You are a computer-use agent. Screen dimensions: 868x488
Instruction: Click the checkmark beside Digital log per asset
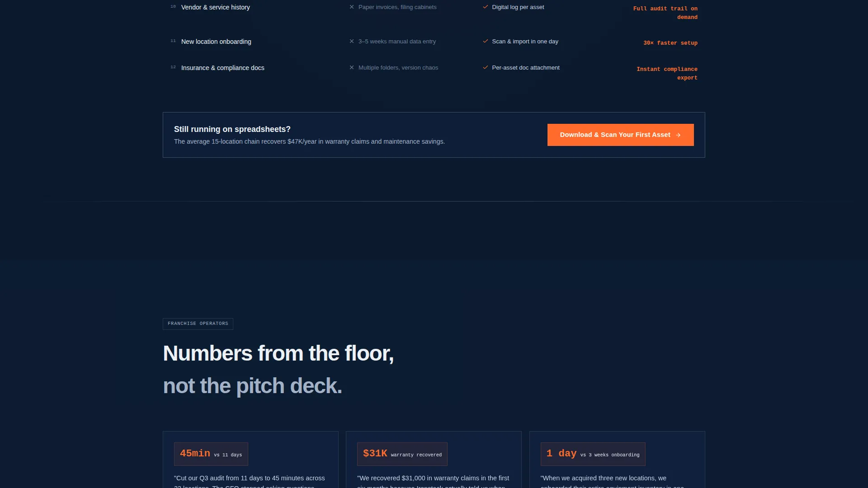[486, 7]
